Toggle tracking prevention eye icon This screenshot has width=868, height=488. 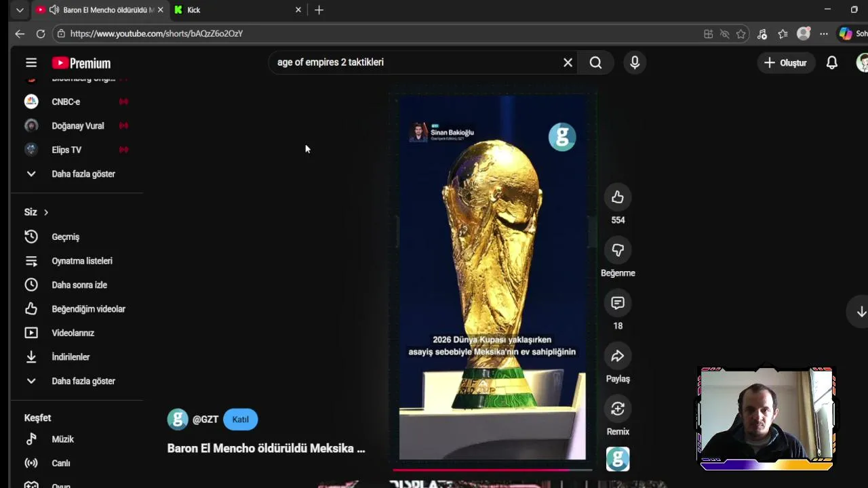click(724, 33)
